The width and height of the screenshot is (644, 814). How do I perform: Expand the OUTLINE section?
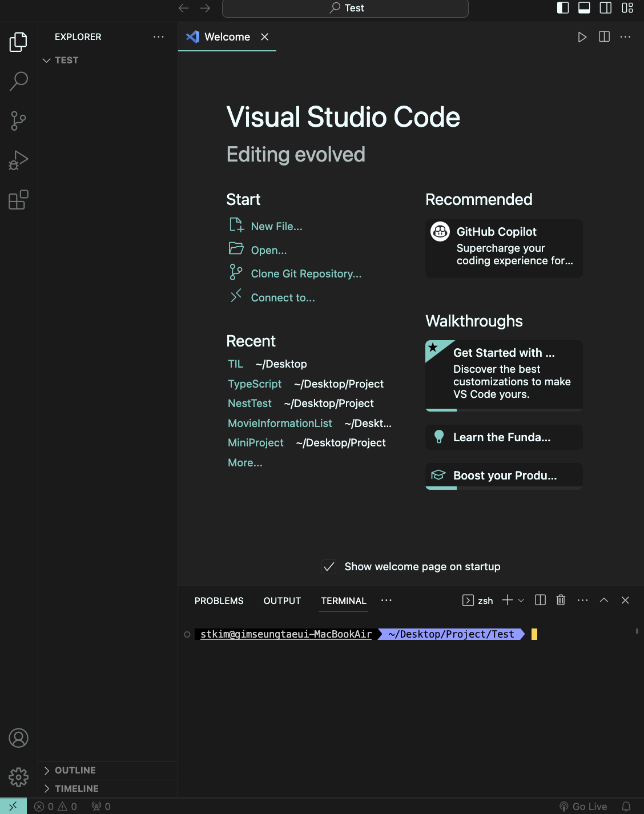pyautogui.click(x=108, y=770)
